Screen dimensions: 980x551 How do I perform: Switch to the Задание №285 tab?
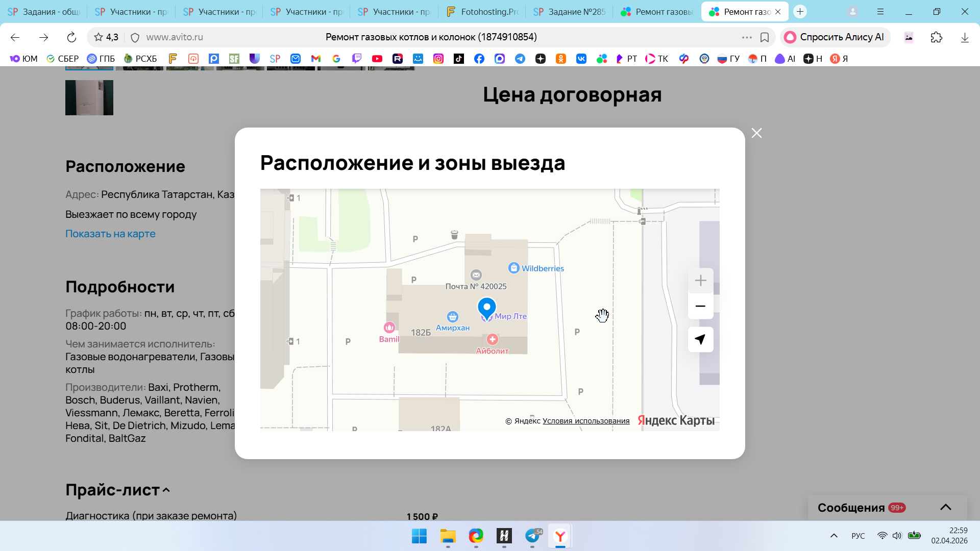[569, 12]
